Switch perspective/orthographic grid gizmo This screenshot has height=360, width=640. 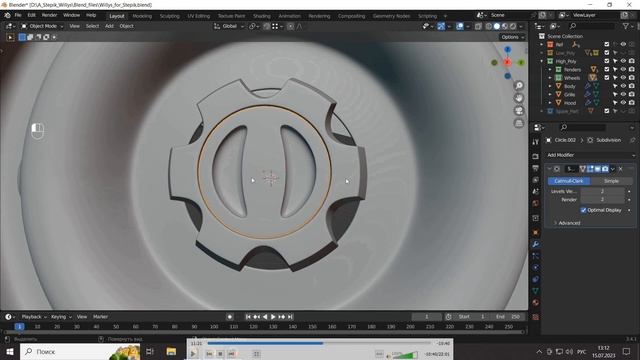[519, 123]
